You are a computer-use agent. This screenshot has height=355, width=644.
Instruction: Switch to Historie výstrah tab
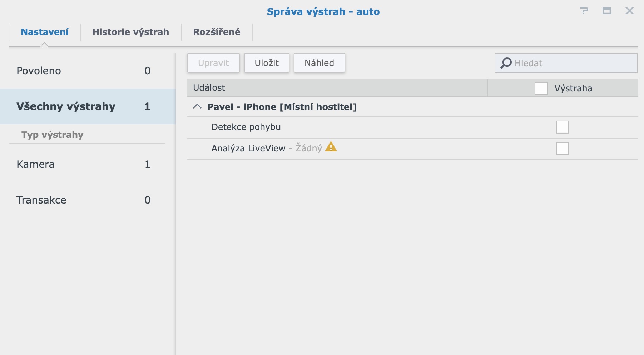[x=130, y=32]
